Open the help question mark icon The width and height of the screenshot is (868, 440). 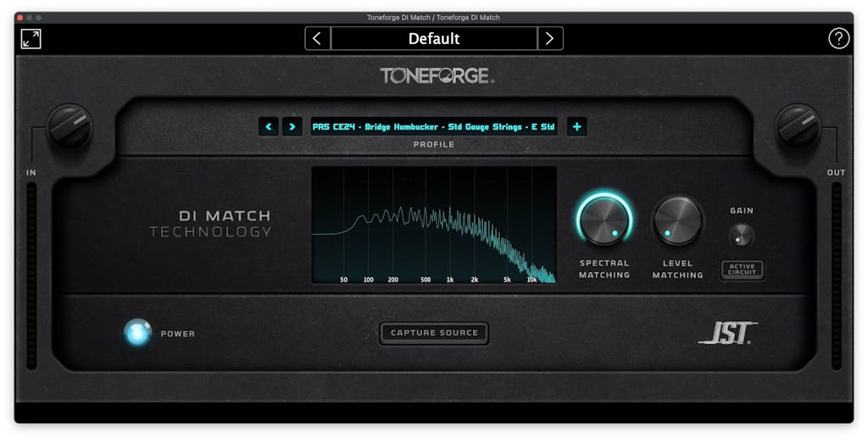838,39
